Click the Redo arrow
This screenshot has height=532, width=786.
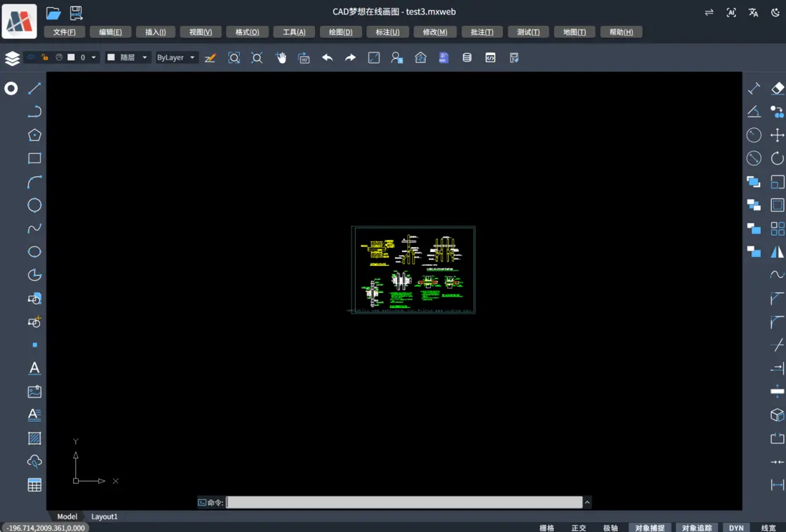coord(350,58)
